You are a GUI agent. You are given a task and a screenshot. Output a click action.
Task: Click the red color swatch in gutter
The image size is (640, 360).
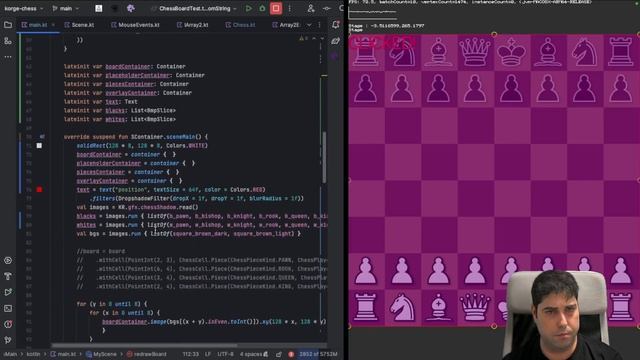coord(39,189)
